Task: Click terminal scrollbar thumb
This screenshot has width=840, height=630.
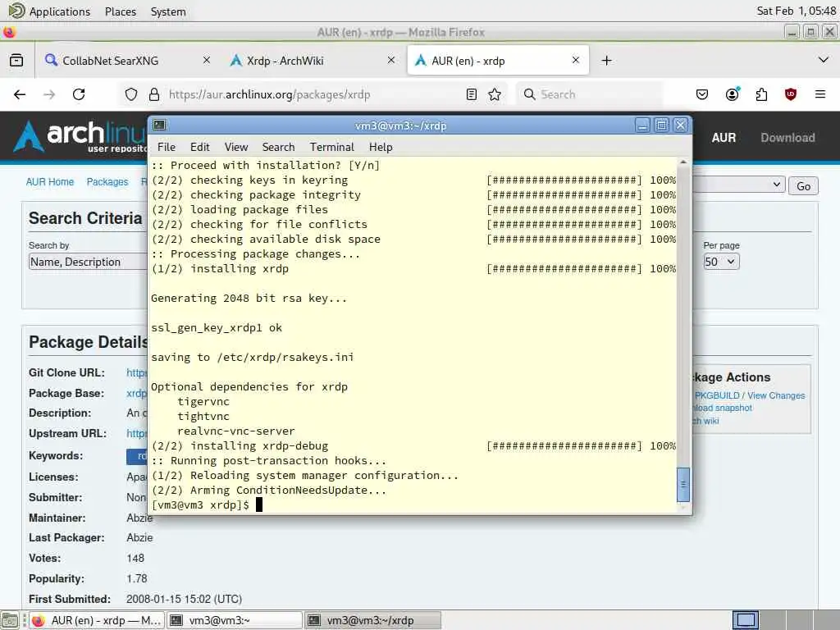Action: pyautogui.click(x=683, y=484)
